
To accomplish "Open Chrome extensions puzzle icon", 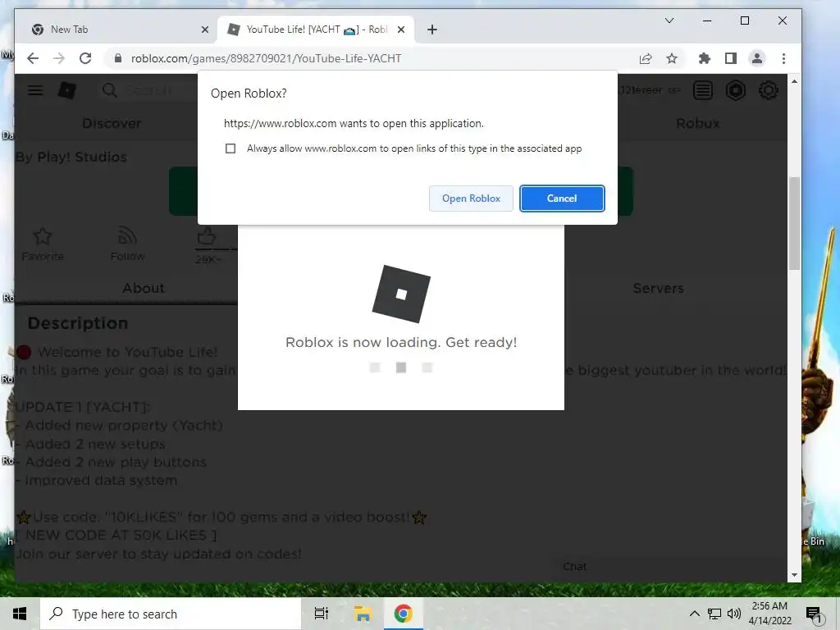I will [x=705, y=58].
